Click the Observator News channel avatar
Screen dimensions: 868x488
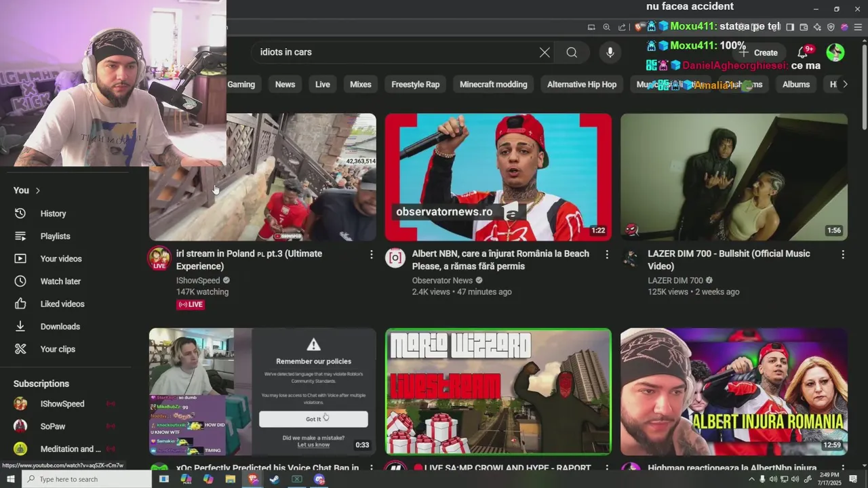point(395,258)
